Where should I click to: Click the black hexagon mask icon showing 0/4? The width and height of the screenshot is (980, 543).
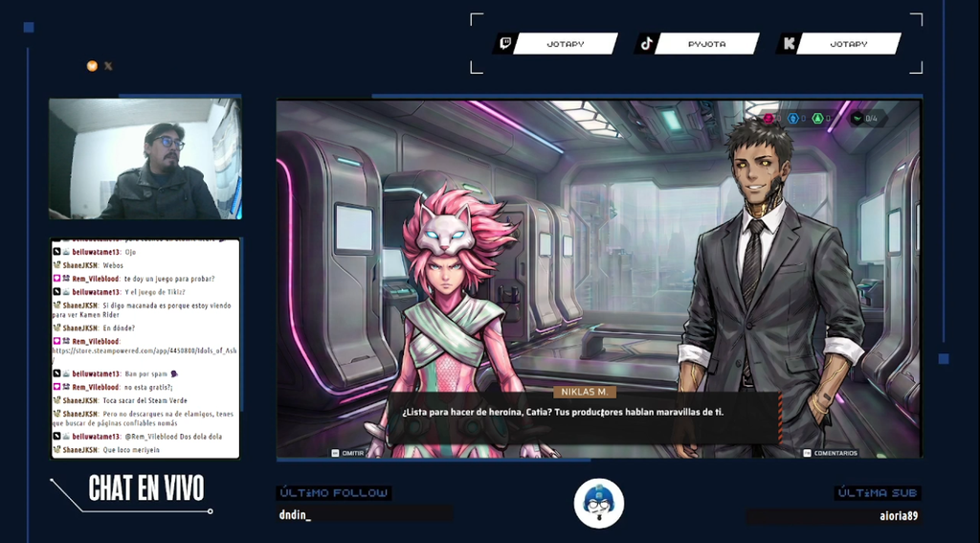point(857,118)
